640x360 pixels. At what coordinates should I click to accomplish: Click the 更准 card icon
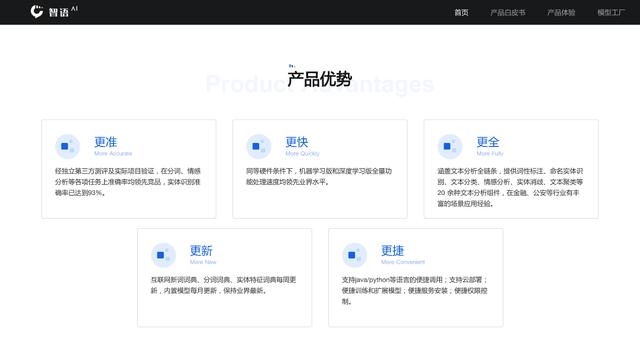(x=67, y=146)
